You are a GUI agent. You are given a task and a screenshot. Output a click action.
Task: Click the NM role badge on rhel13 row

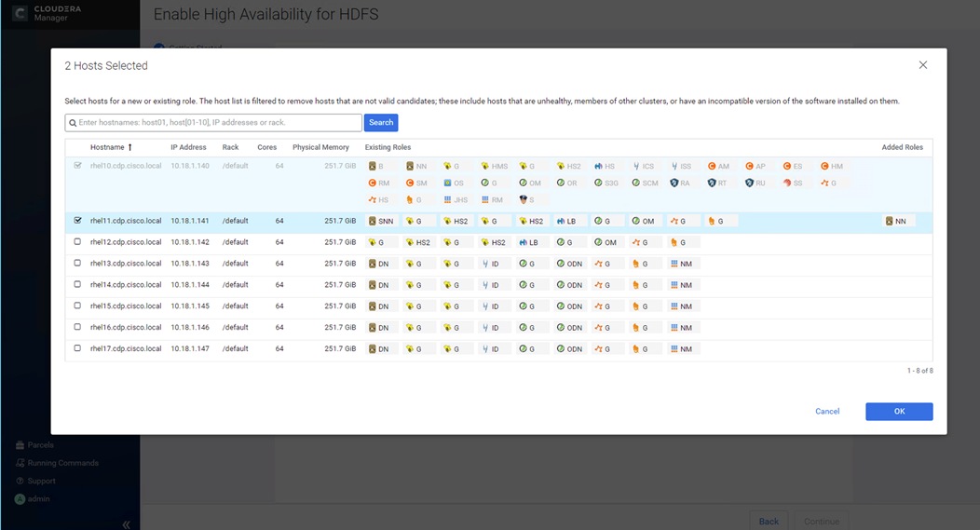tap(681, 264)
